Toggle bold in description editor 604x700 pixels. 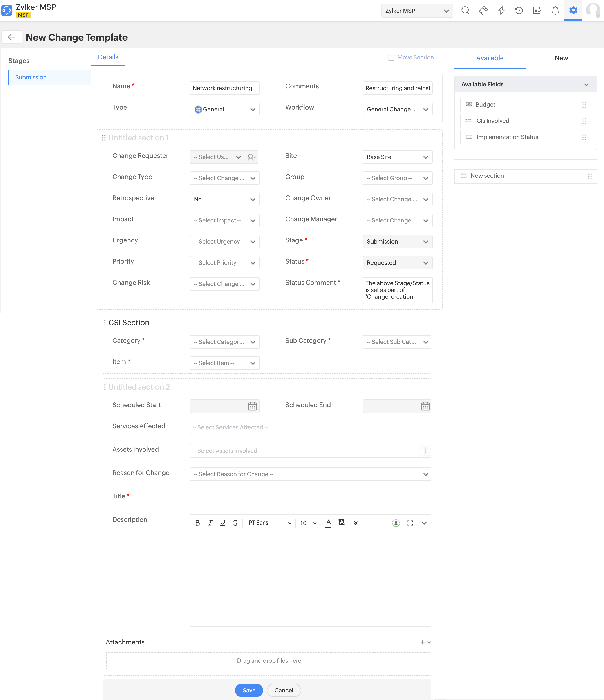point(197,523)
